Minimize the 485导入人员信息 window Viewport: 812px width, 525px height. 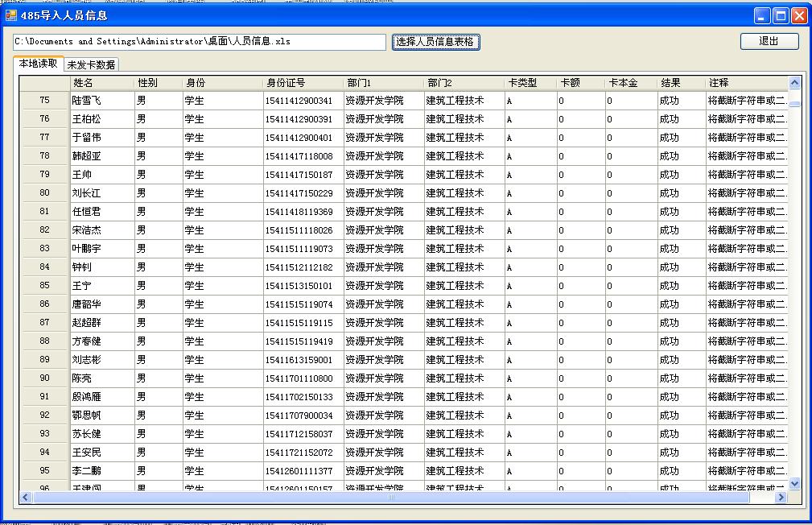pos(762,15)
